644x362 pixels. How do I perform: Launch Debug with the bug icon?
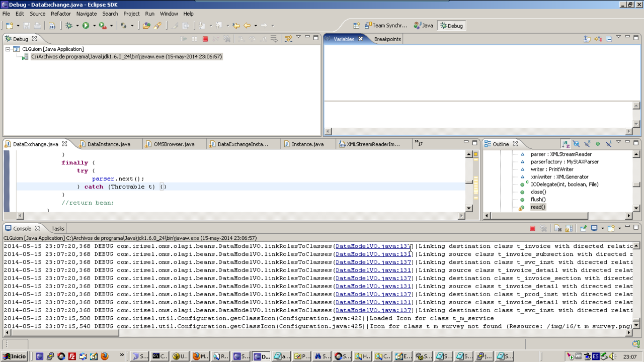point(69,26)
